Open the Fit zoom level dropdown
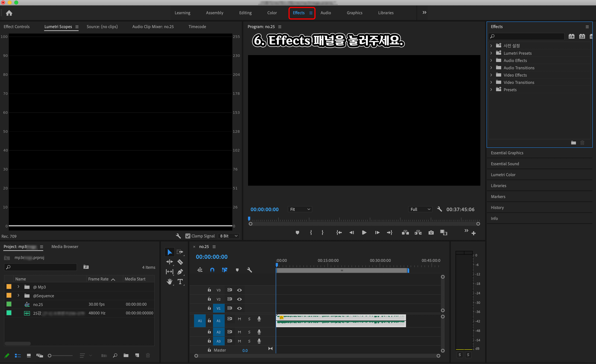Image resolution: width=596 pixels, height=364 pixels. coord(300,209)
